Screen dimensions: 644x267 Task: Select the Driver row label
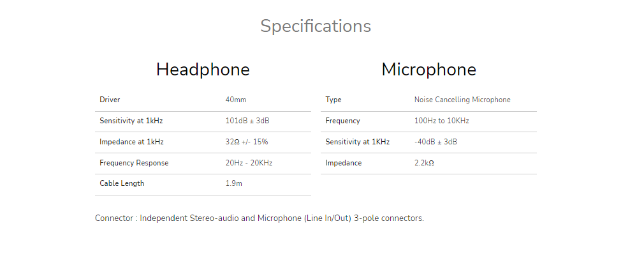coord(110,100)
